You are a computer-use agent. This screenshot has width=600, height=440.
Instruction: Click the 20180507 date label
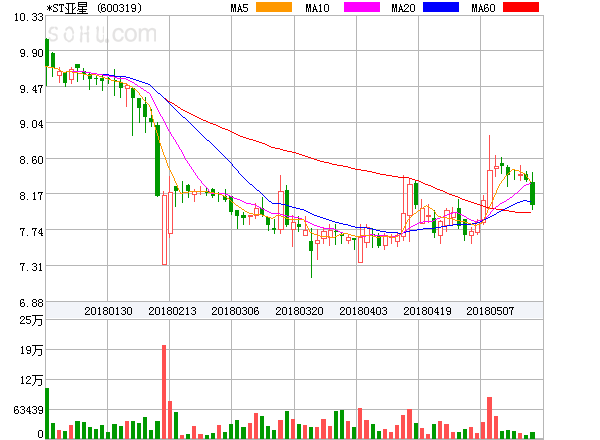tap(490, 311)
